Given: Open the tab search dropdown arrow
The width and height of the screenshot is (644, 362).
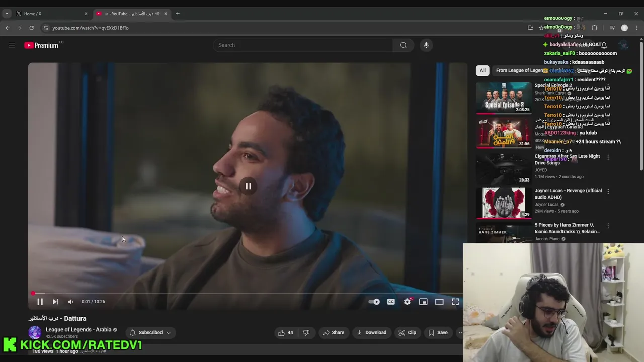Looking at the screenshot, I should click(x=7, y=14).
